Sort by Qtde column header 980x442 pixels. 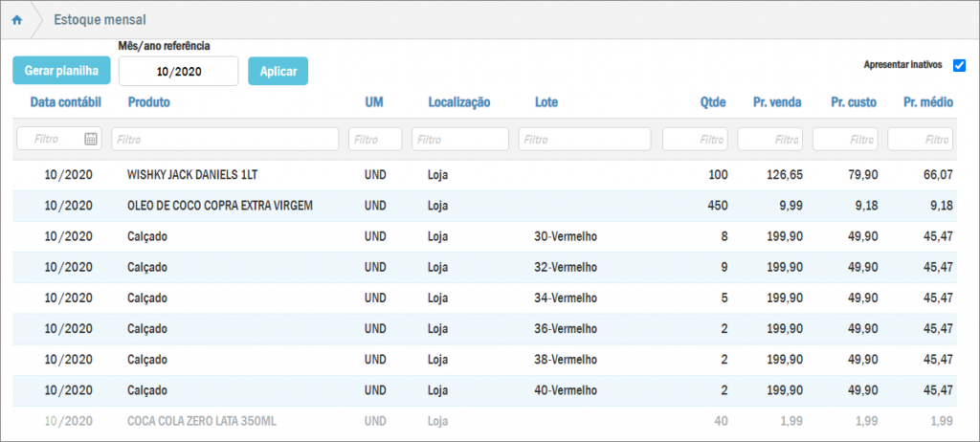coord(713,102)
